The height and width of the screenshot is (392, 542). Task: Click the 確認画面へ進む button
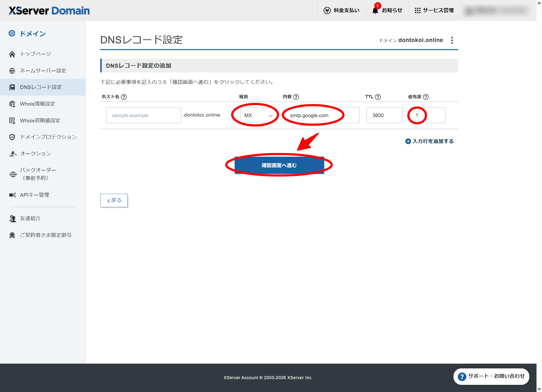[279, 165]
